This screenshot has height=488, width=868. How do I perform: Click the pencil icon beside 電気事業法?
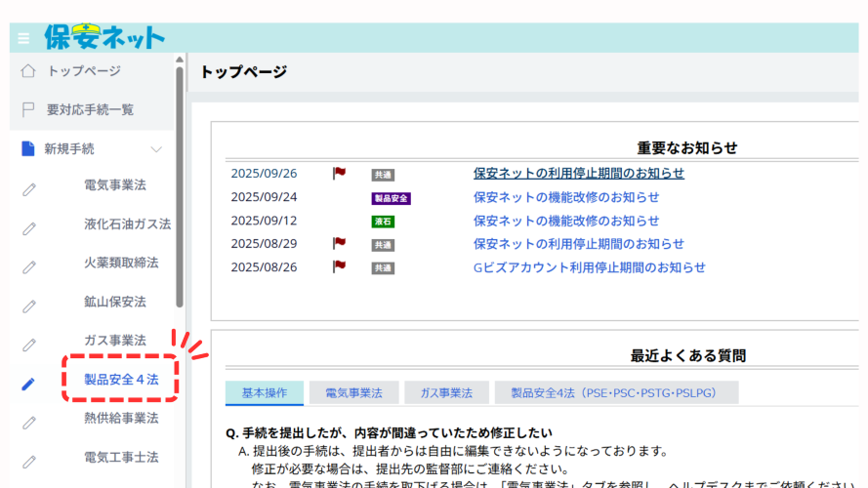click(28, 188)
